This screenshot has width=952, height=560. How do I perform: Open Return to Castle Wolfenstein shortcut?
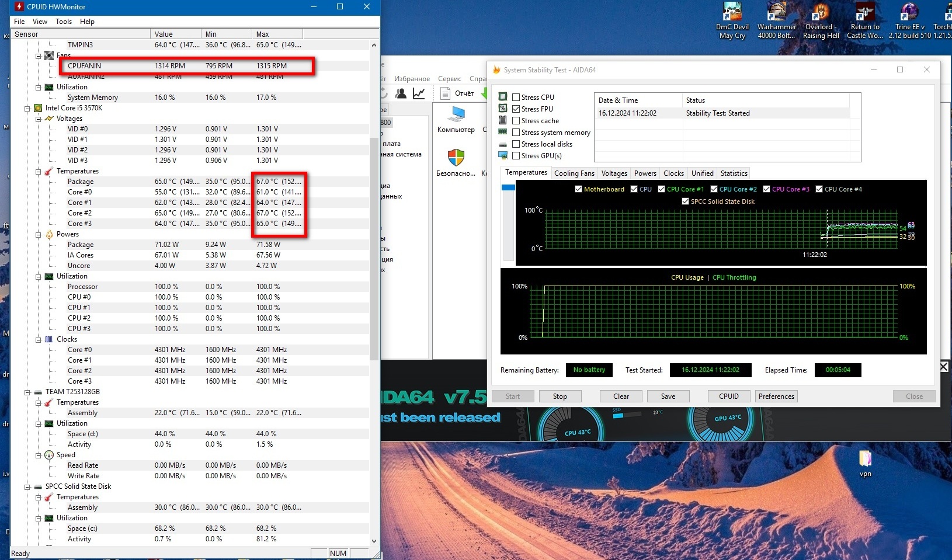click(865, 20)
